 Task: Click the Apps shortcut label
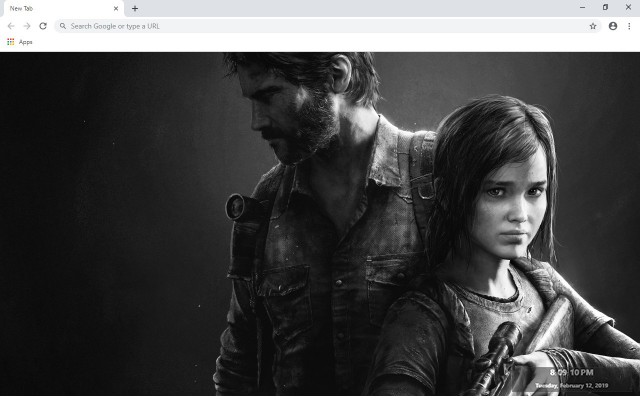[26, 42]
